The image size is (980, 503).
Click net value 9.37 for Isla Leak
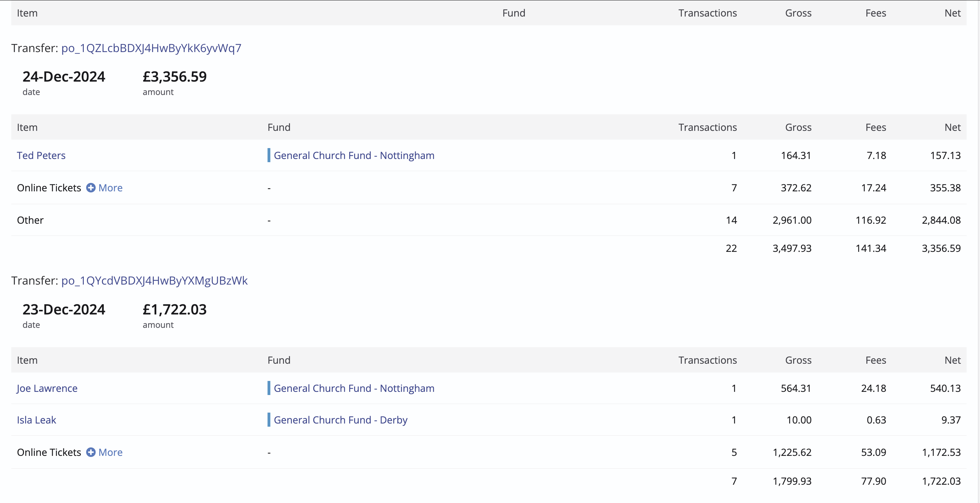[951, 420]
